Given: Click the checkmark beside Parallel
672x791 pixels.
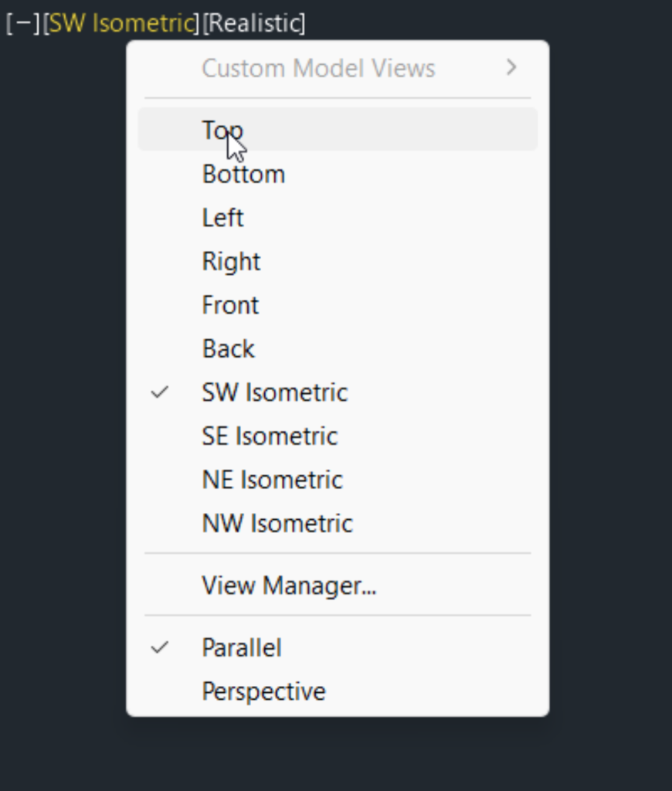Looking at the screenshot, I should (159, 647).
